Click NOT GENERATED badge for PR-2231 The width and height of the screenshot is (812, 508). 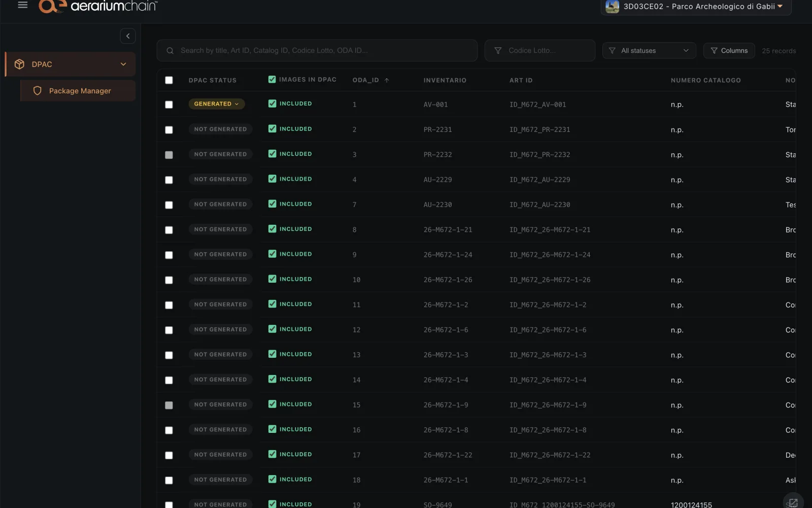point(220,129)
